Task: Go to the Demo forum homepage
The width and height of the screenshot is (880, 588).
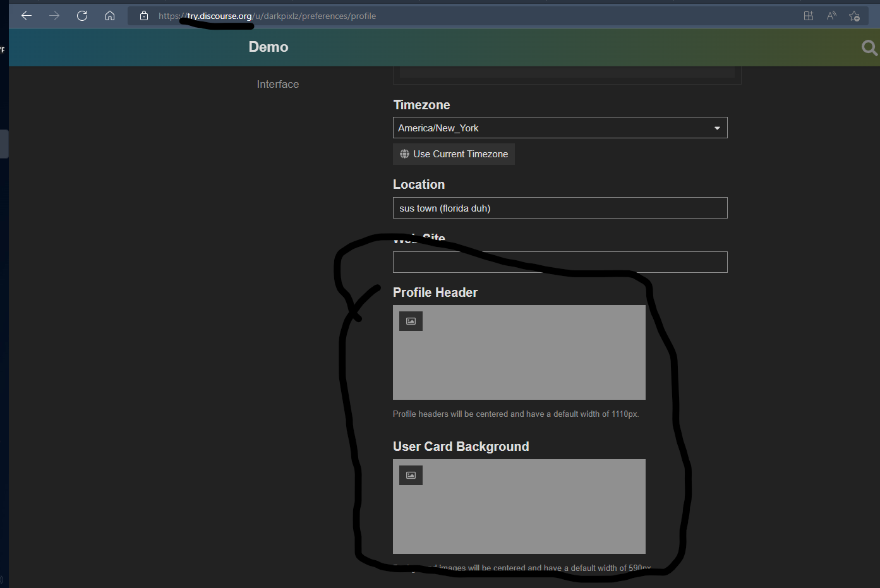Action: 268,47
